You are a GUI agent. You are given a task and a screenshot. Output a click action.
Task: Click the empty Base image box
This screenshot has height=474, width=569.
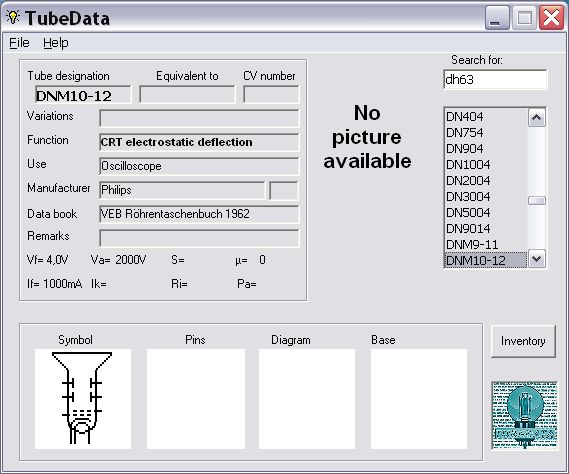419,399
